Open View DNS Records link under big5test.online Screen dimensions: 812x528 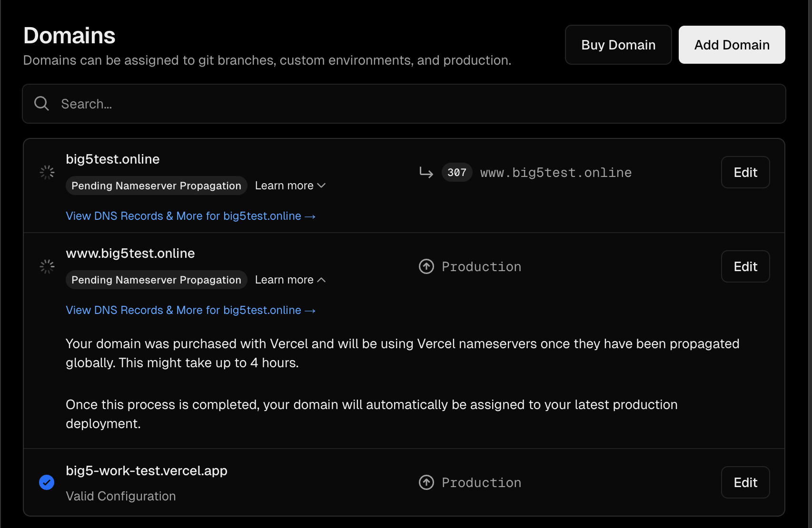pyautogui.click(x=190, y=216)
